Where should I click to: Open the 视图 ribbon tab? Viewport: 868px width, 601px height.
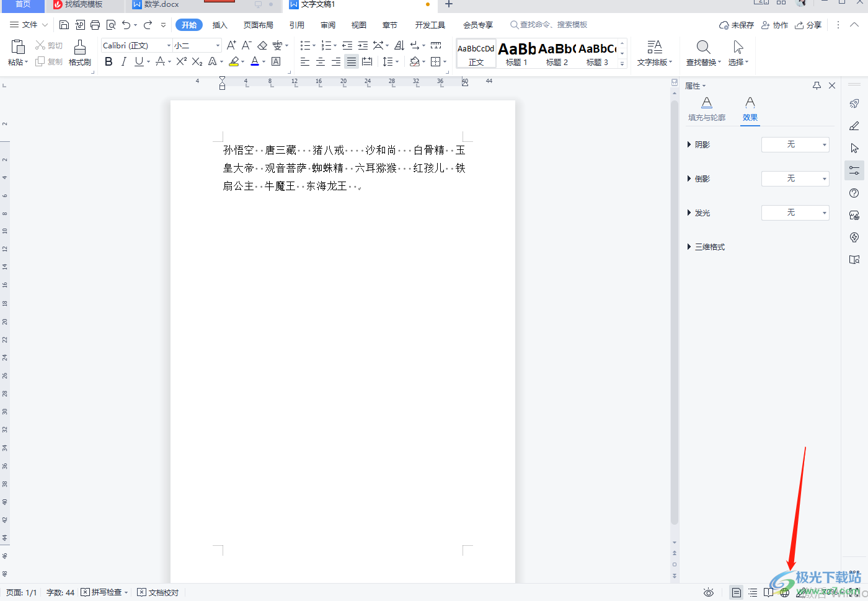pos(359,25)
